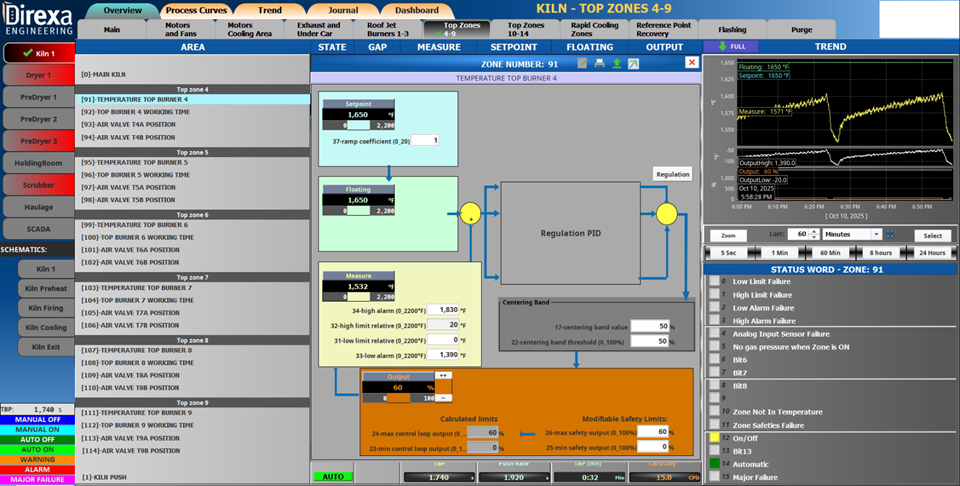Open the Purge page
960x486 pixels.
[x=801, y=29]
